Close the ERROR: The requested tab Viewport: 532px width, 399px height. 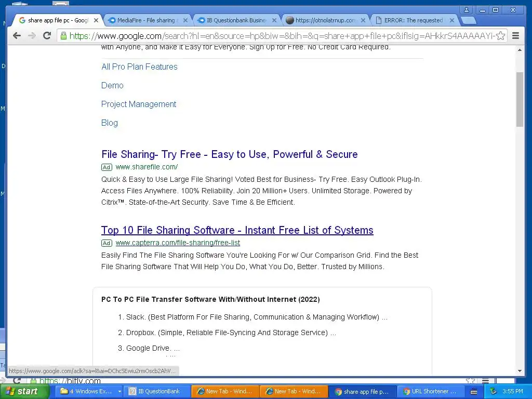452,20
